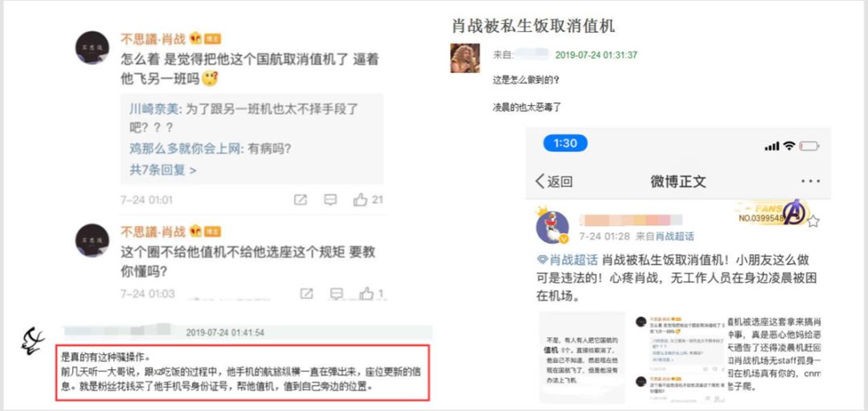Open the reply icon under 7-24 01:01 comment
The height and width of the screenshot is (411, 868).
pos(330,200)
